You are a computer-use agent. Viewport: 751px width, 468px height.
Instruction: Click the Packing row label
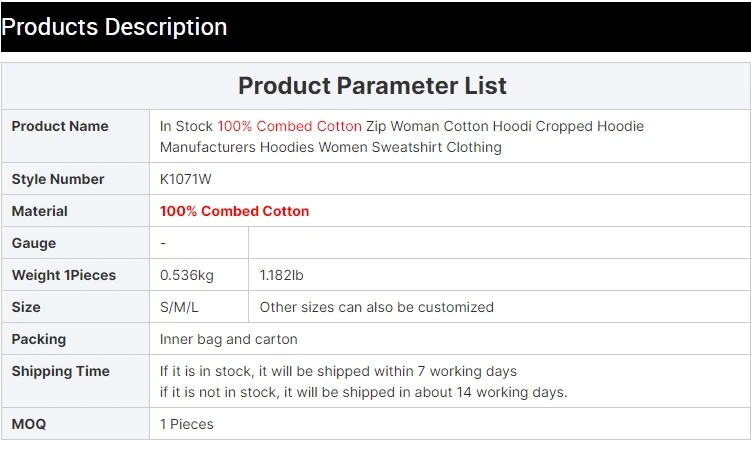(x=39, y=339)
